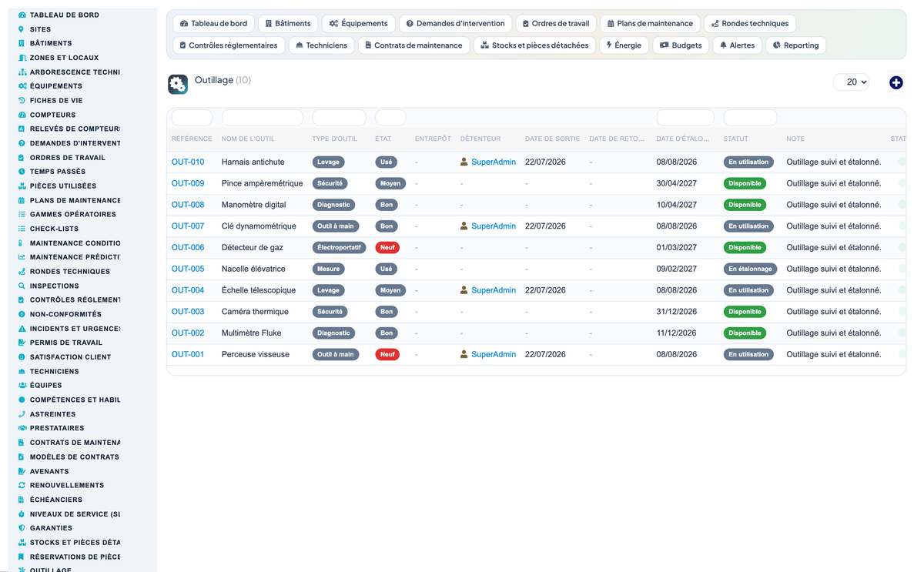
Task: Click the Nom de l'outil filter input
Action: tap(263, 118)
